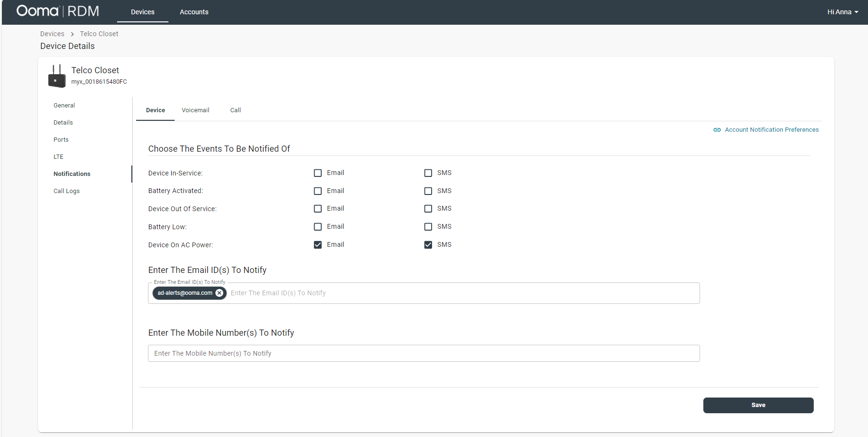Open the Hi Anna user dropdown

click(x=842, y=12)
